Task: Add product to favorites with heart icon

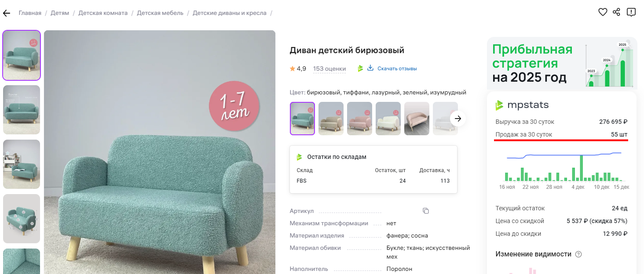Action: coord(603,12)
